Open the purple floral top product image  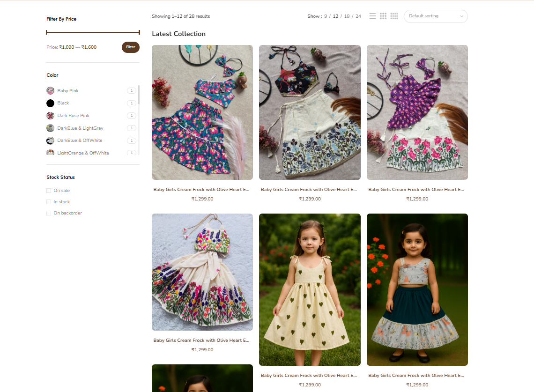(x=417, y=112)
